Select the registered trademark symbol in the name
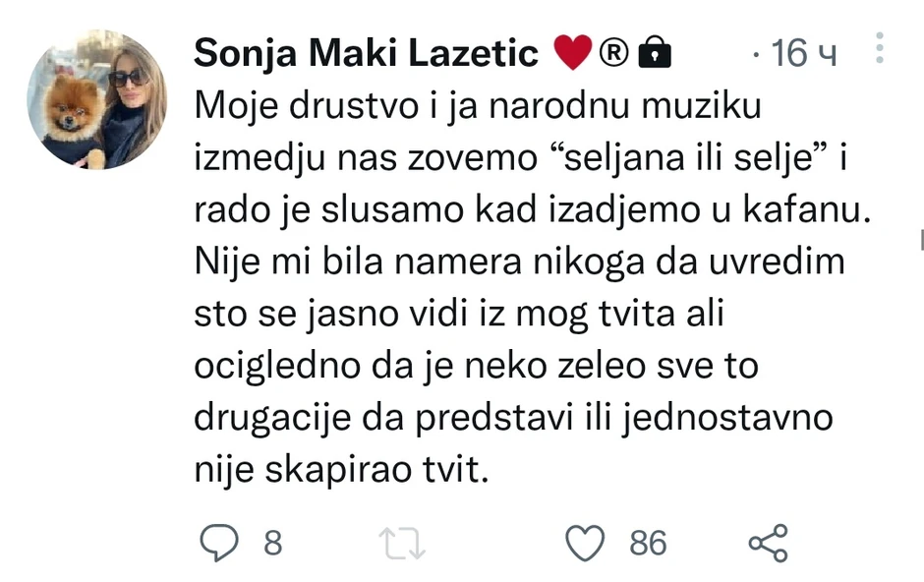The image size is (924, 582). (616, 51)
